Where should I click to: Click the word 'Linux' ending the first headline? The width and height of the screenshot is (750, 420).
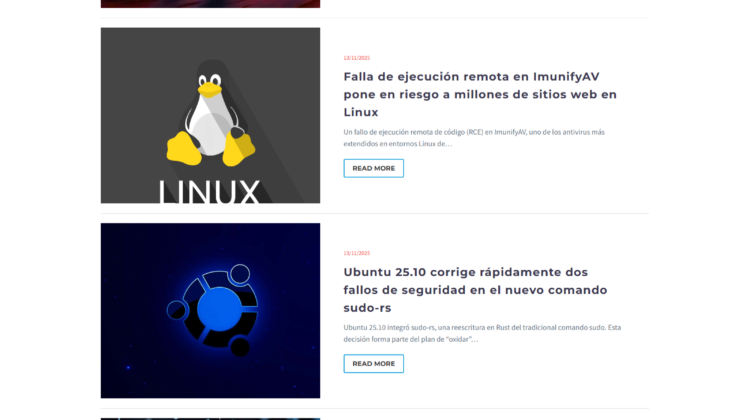coord(361,112)
